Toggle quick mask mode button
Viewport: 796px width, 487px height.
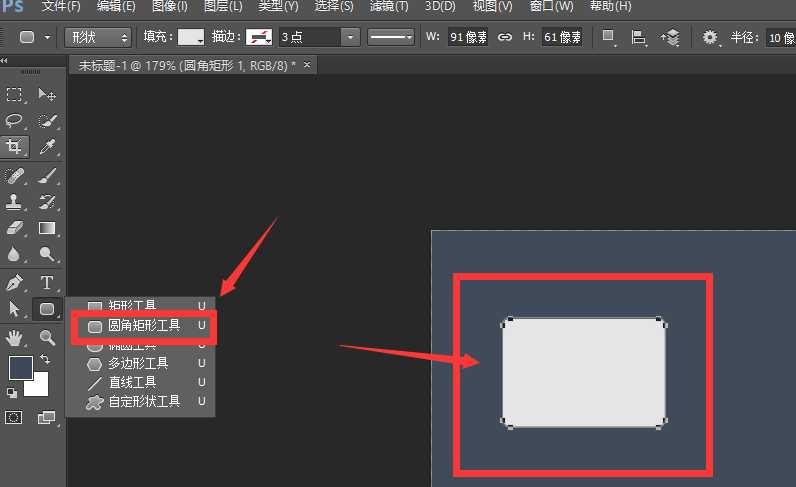click(x=15, y=417)
